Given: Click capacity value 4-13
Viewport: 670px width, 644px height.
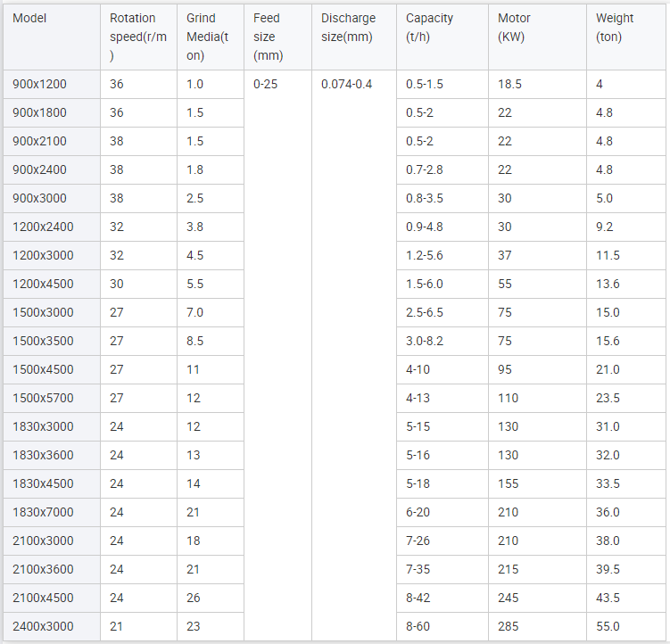Looking at the screenshot, I should tap(418, 399).
